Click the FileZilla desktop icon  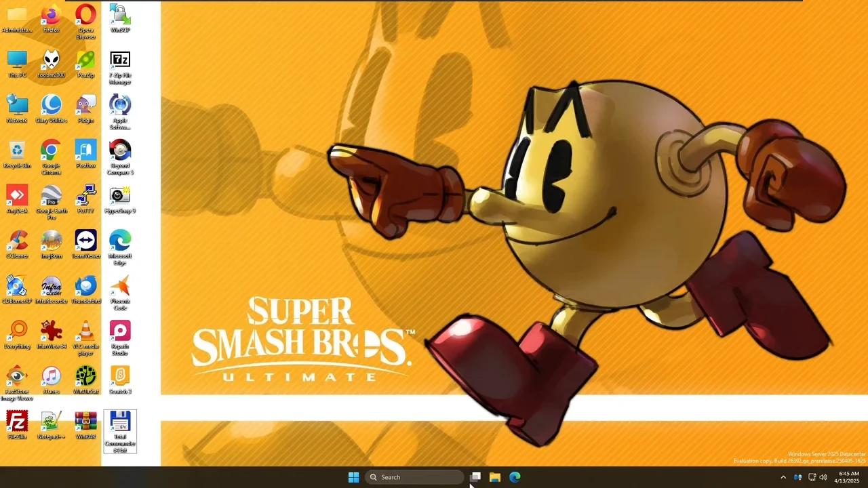pos(17,423)
